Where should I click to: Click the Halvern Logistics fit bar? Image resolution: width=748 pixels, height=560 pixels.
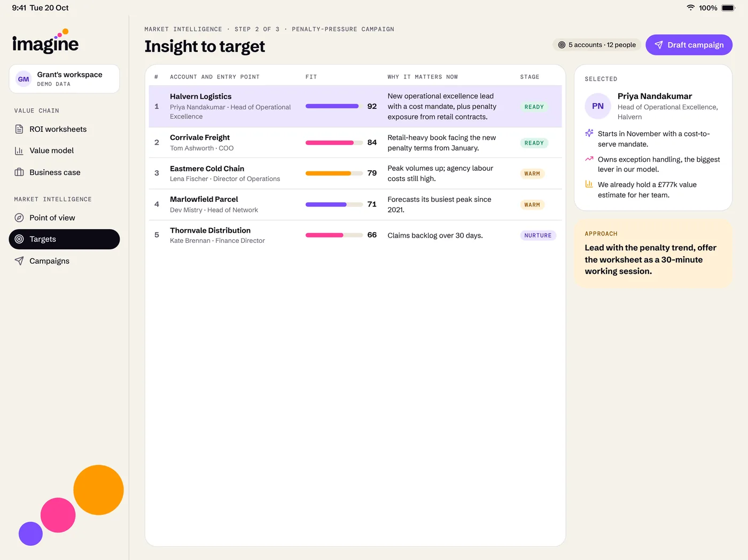(x=334, y=106)
